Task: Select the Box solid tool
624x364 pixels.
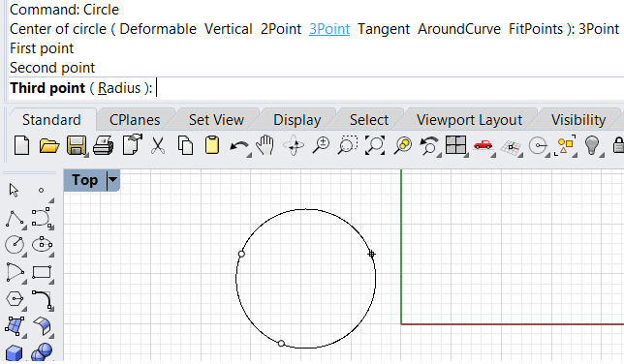Action: pyautogui.click(x=14, y=353)
